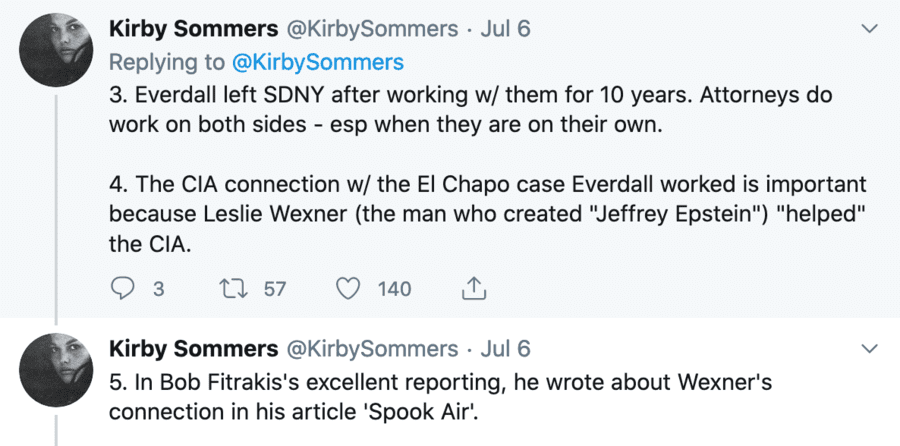The width and height of the screenshot is (900, 446).
Task: Open the tweet mentioning Bob Fitrakis's reporting
Action: point(440,396)
